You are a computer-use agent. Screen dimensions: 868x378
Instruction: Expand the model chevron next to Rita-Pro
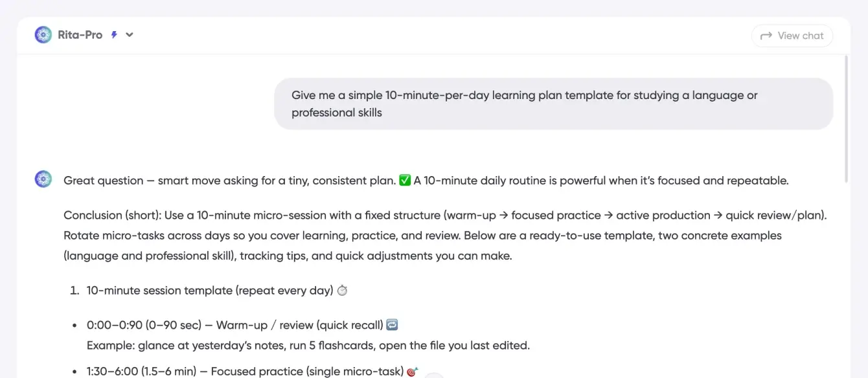tap(130, 35)
